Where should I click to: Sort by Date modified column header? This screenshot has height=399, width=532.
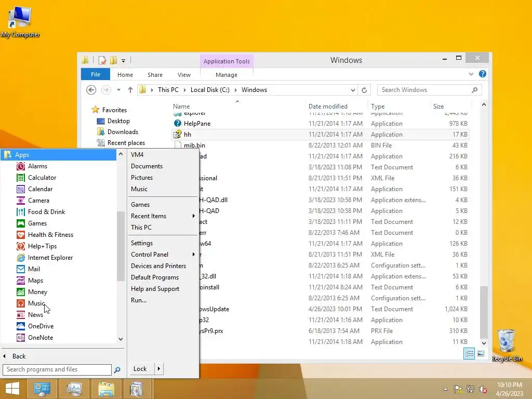point(328,107)
